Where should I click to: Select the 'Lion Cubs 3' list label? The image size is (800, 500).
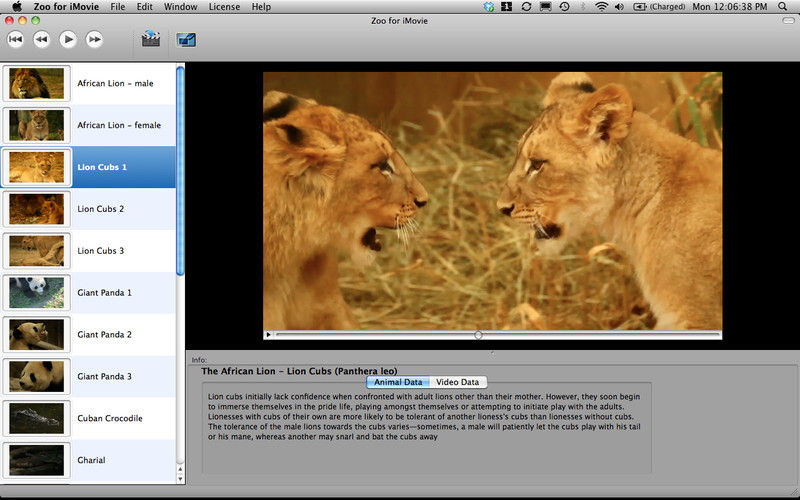101,251
